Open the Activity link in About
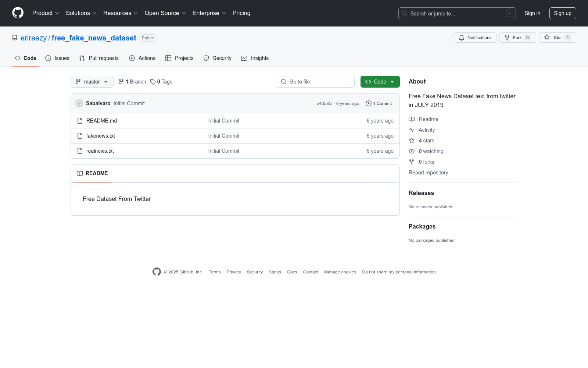The image size is (588, 368). pyautogui.click(x=422, y=130)
